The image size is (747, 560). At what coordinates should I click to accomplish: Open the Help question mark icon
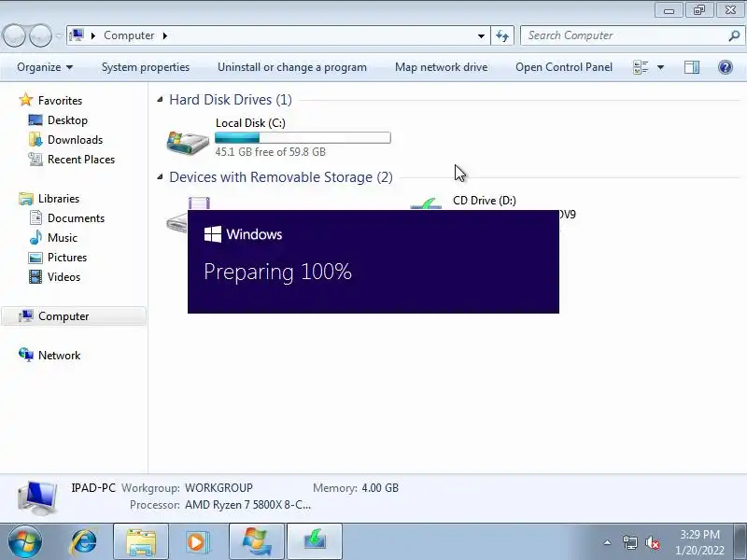coord(726,67)
